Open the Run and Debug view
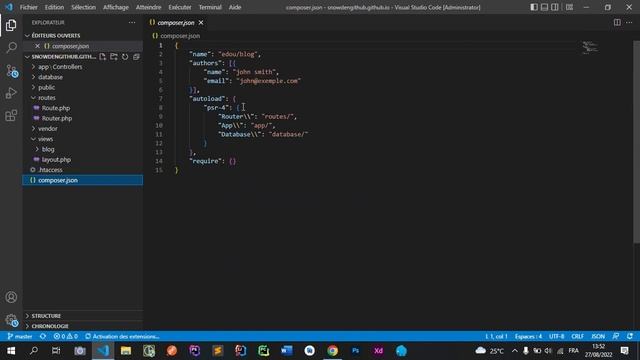The width and height of the screenshot is (640, 360). (11, 93)
